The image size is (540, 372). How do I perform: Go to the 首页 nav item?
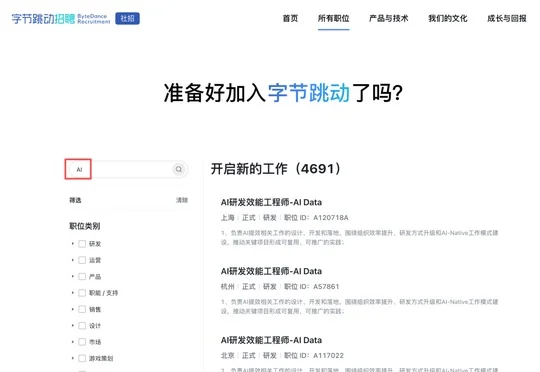click(290, 19)
